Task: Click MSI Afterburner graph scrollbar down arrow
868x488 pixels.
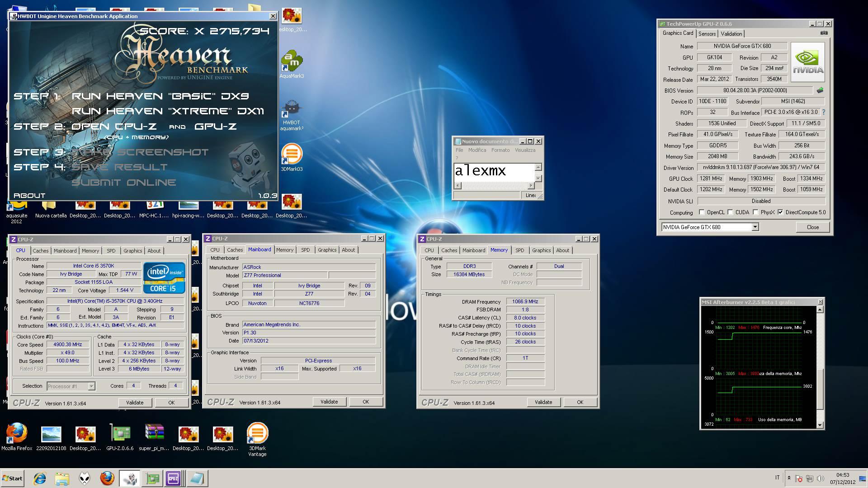Action: (x=820, y=425)
